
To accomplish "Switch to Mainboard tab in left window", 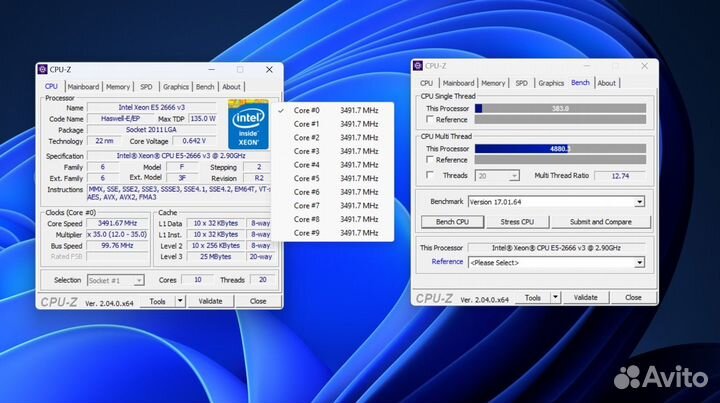I will click(83, 87).
